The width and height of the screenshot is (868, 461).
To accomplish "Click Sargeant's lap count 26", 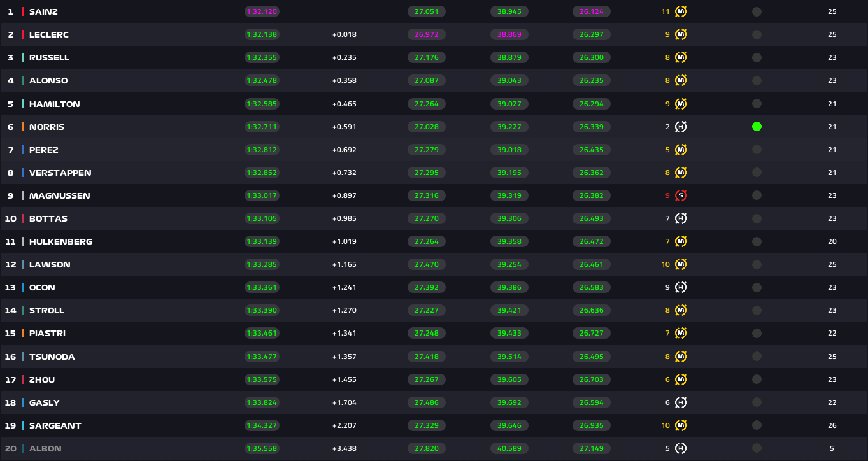I will coord(832,425).
